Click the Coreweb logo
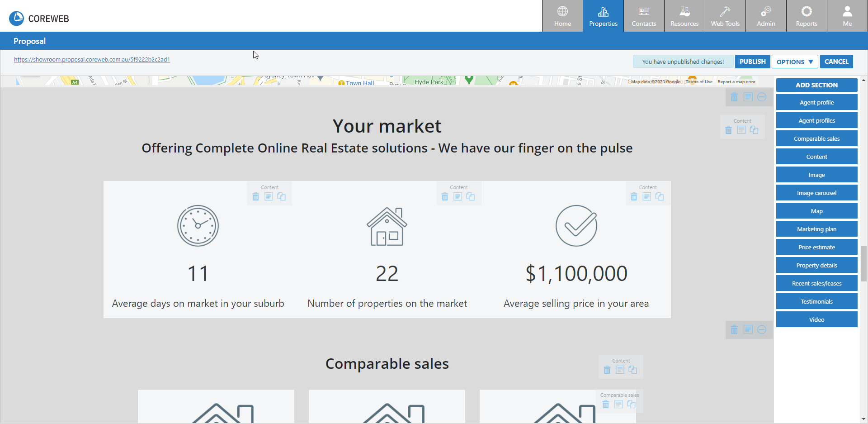Viewport: 868px width, 424px height. pos(17,19)
